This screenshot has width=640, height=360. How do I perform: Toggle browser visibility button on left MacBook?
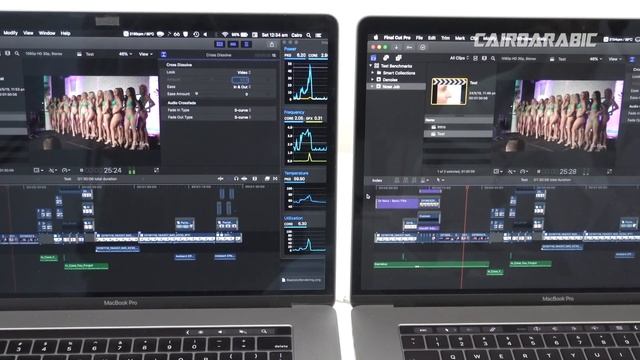coord(220,44)
